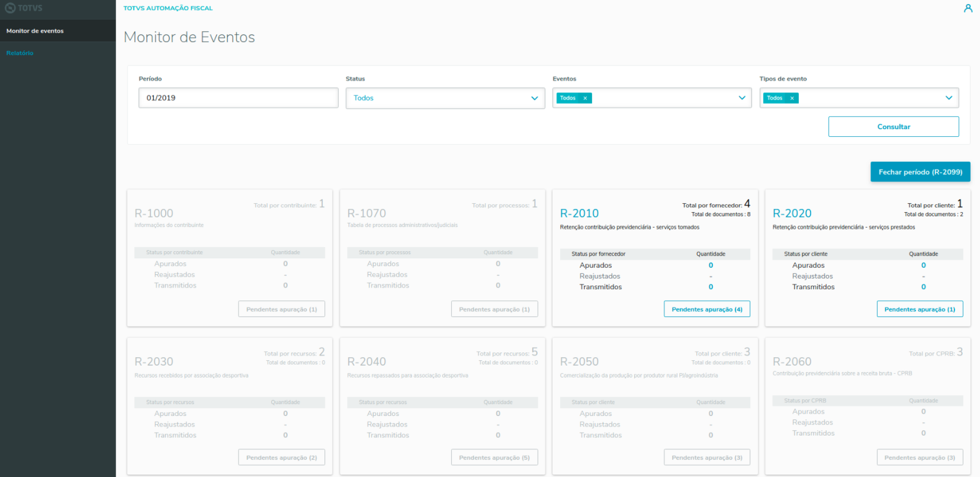Click Pendentes apuração (4) on R-2010
This screenshot has width=980, height=477.
tap(707, 309)
